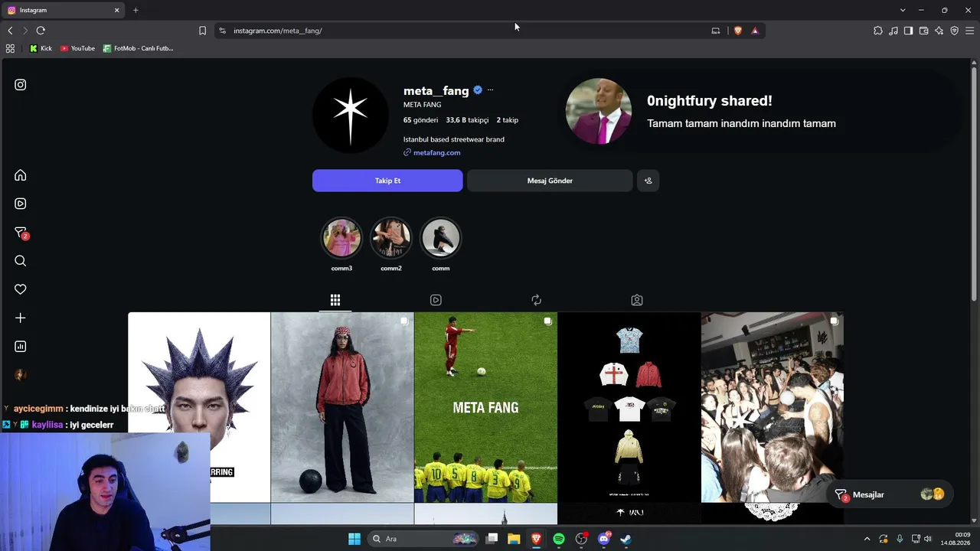The height and width of the screenshot is (551, 980).
Task: Bookmark this page using the bookmark icon
Action: pyautogui.click(x=202, y=31)
